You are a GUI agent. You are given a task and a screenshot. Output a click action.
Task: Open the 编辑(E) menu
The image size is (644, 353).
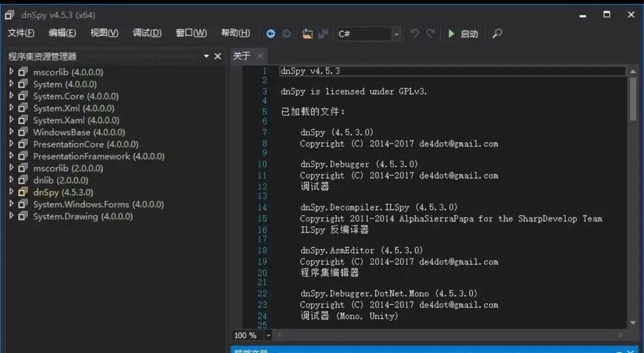click(x=62, y=33)
